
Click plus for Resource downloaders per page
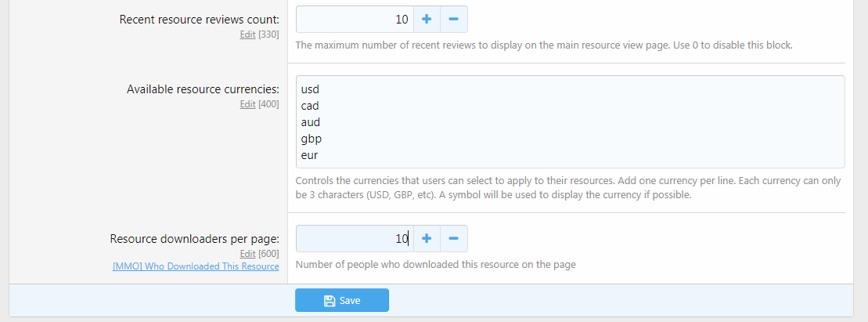pos(427,238)
